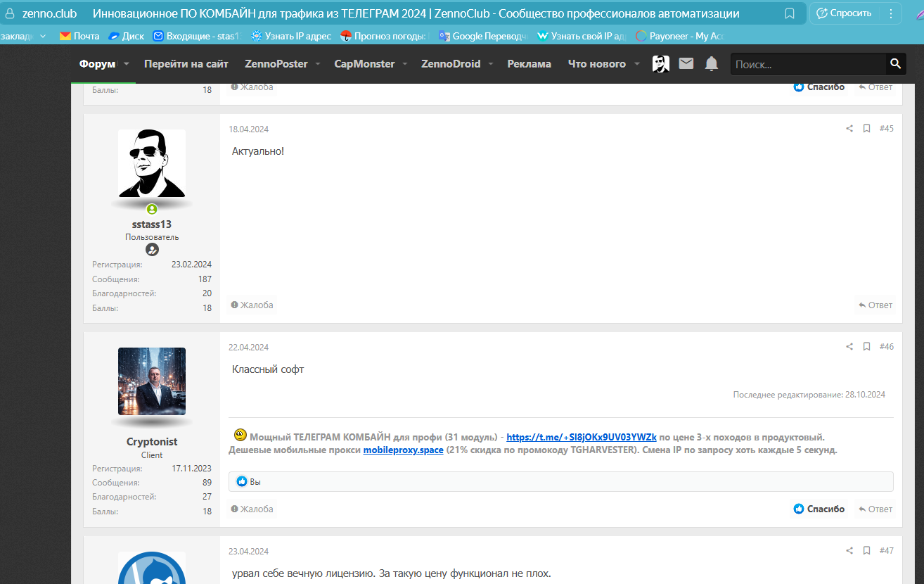
Task: Click the 22.04.2024 post date
Action: click(248, 348)
